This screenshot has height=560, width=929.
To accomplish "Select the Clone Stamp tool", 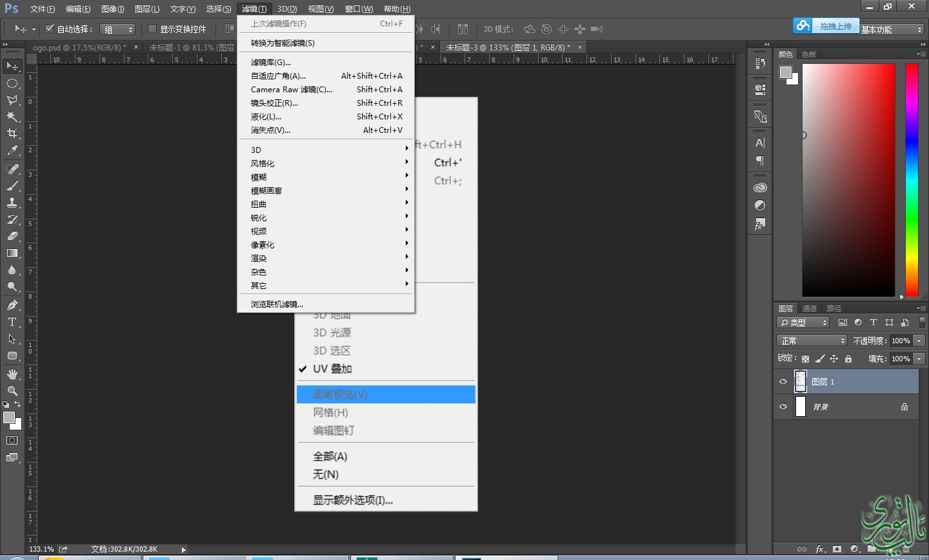I will 12,203.
